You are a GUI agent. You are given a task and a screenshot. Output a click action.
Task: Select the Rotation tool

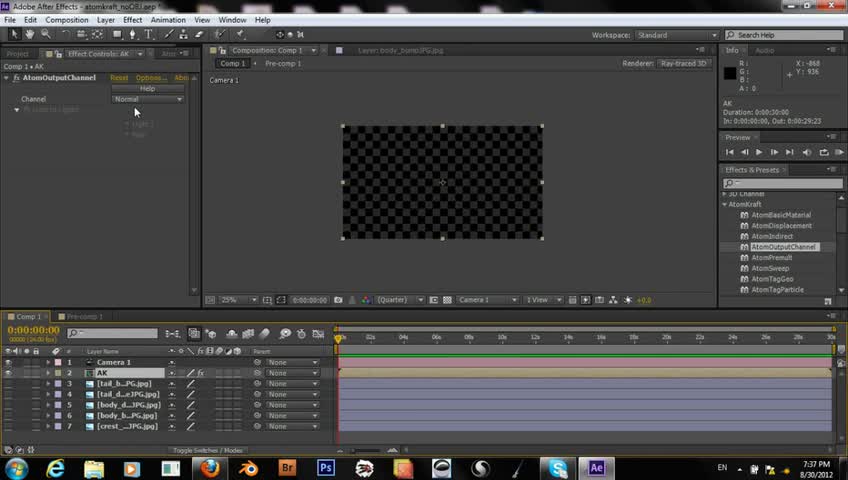(64, 34)
